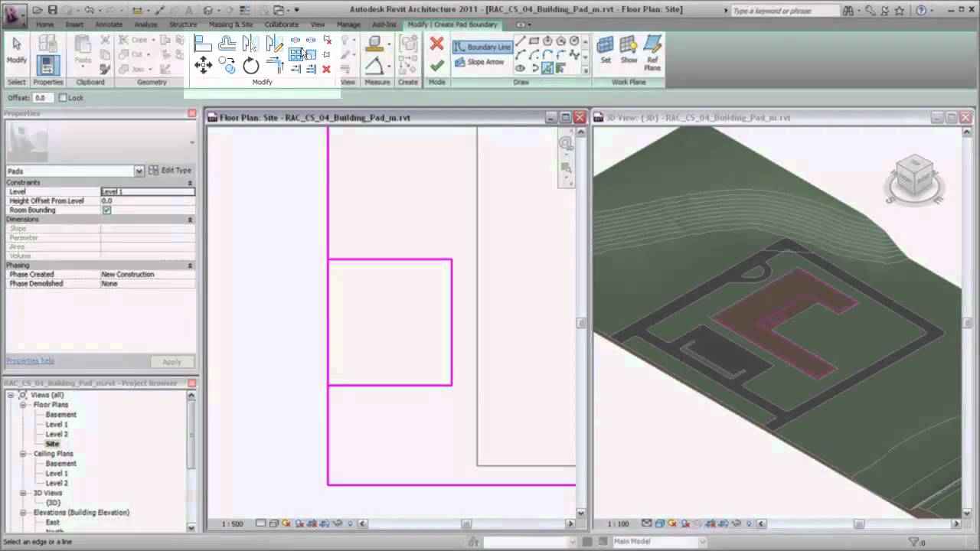Click the keyword search box

pos(785,11)
